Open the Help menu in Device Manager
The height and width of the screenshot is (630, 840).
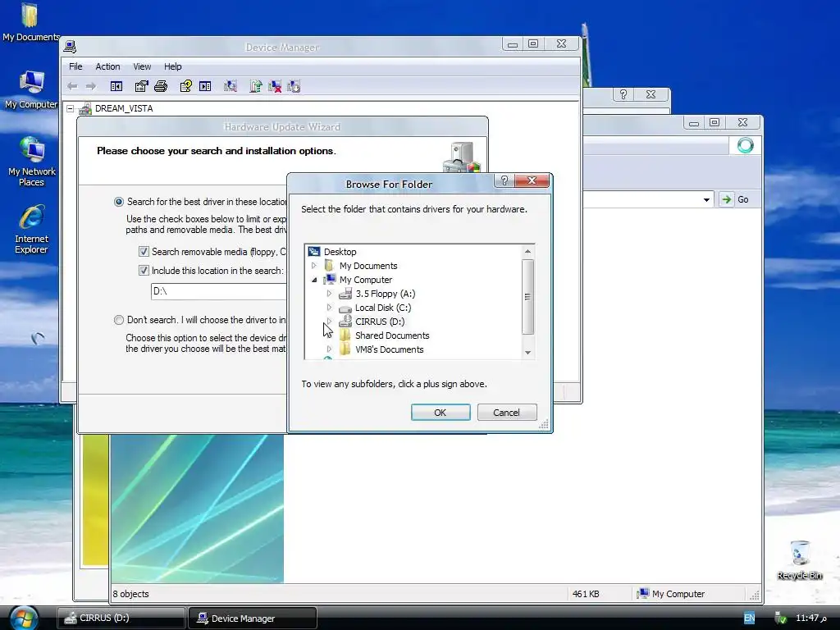[172, 66]
